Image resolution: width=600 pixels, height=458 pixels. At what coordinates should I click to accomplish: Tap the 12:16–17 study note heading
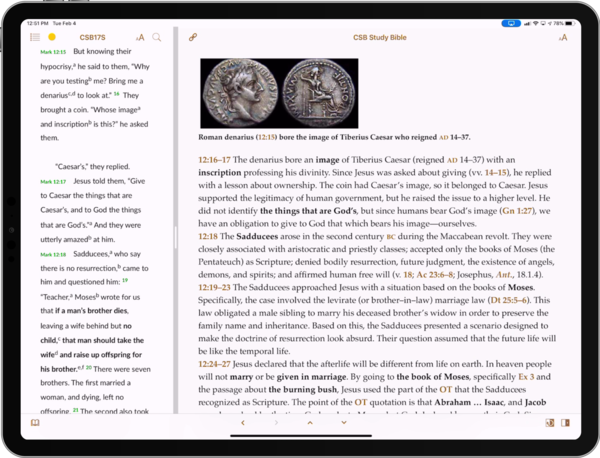point(214,160)
